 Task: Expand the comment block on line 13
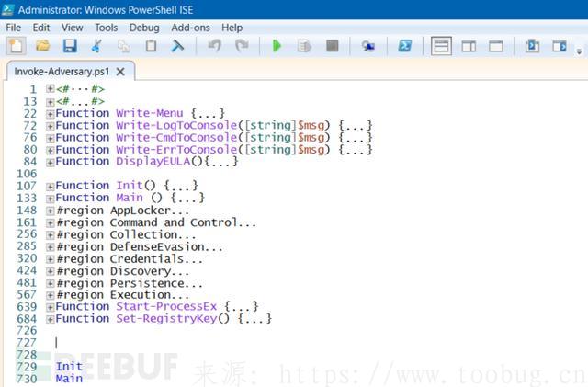pos(51,102)
